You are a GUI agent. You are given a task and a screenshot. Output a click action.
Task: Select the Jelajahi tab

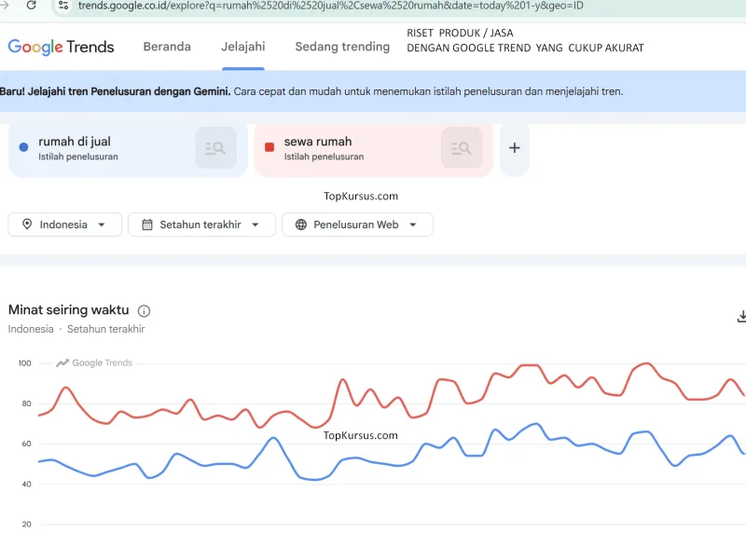click(x=243, y=47)
